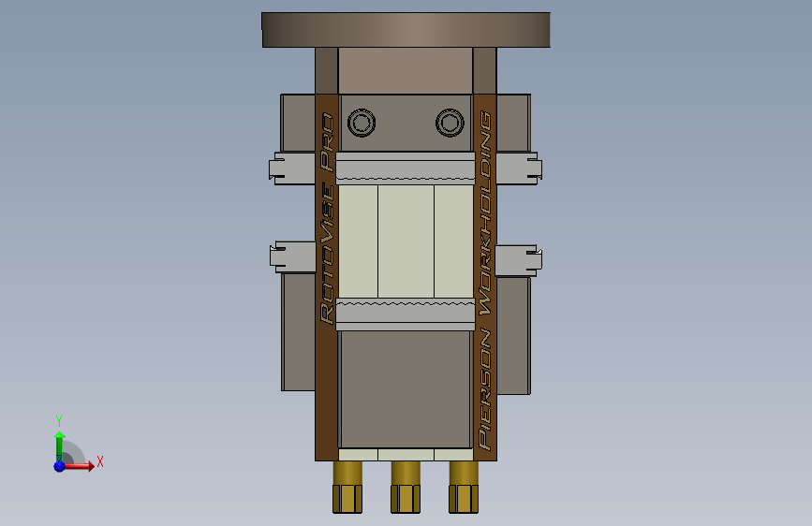This screenshot has height=526, width=812.
Task: Select the upper-right side clamp bracket
Action: click(519, 168)
